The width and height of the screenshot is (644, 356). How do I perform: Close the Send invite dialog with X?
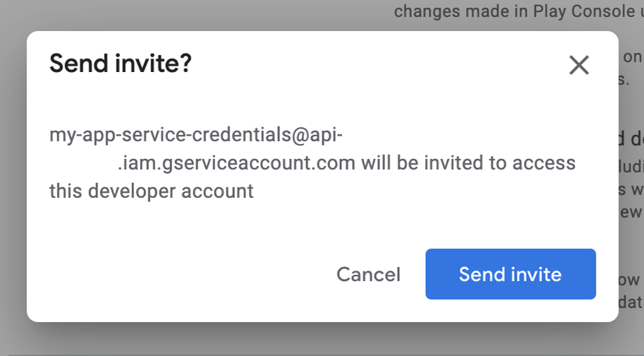[x=579, y=66]
